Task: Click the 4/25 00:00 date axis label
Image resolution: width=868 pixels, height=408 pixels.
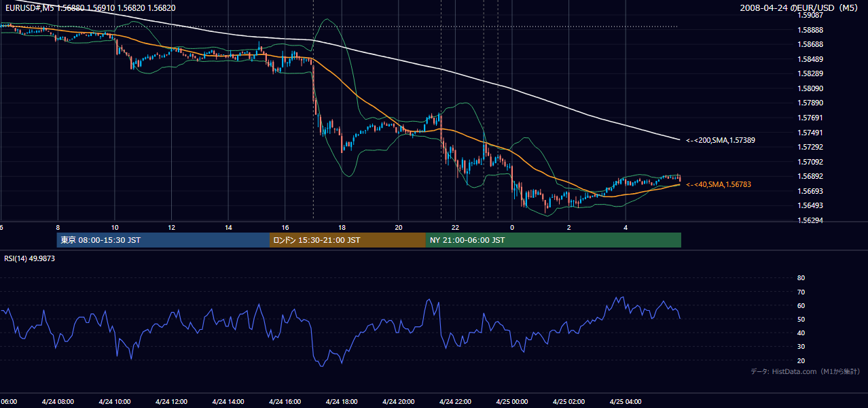Action: (x=511, y=402)
